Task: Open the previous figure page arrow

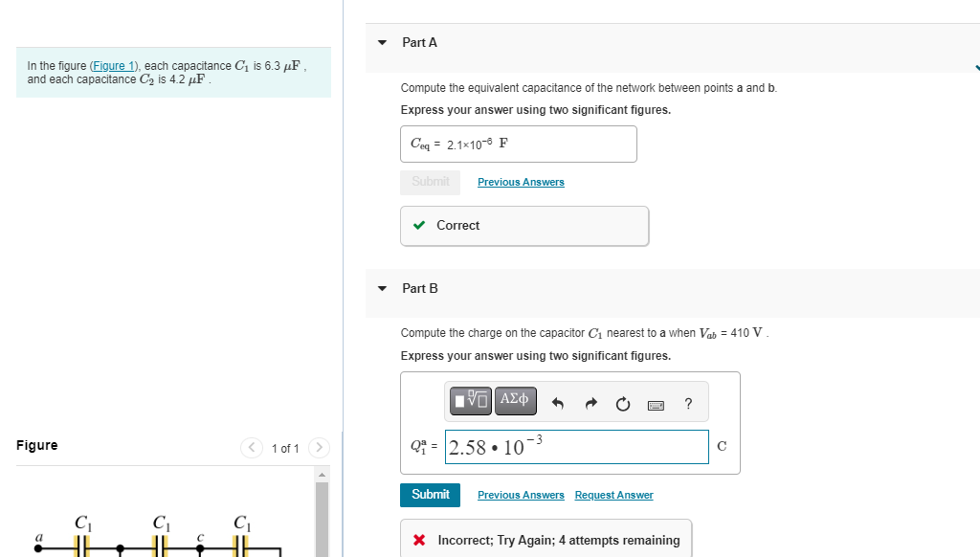Action: pyautogui.click(x=251, y=448)
